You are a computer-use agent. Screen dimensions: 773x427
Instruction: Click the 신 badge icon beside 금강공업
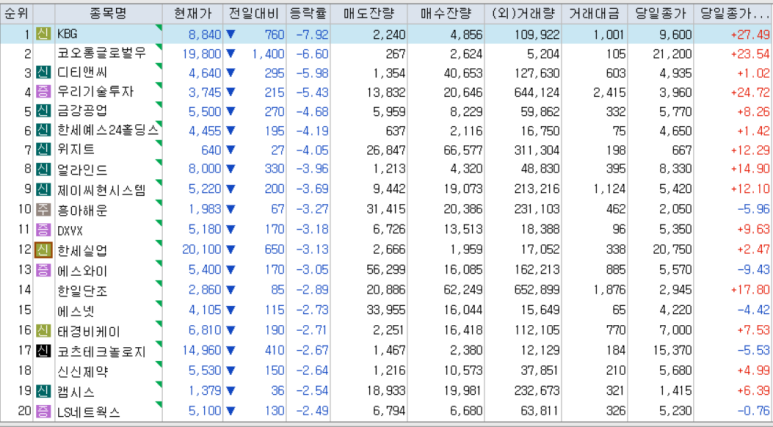tap(43, 111)
